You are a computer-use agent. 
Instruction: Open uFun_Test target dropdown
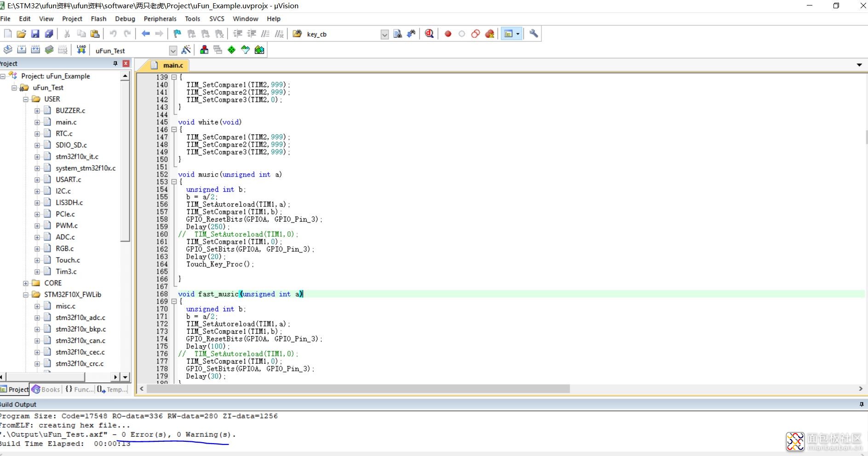coord(173,51)
